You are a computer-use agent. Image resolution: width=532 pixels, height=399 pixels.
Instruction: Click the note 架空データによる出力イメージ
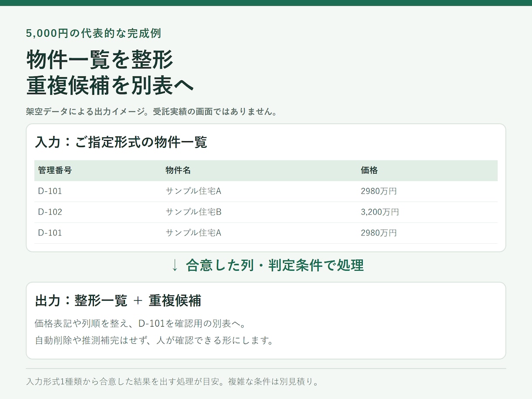[151, 112]
